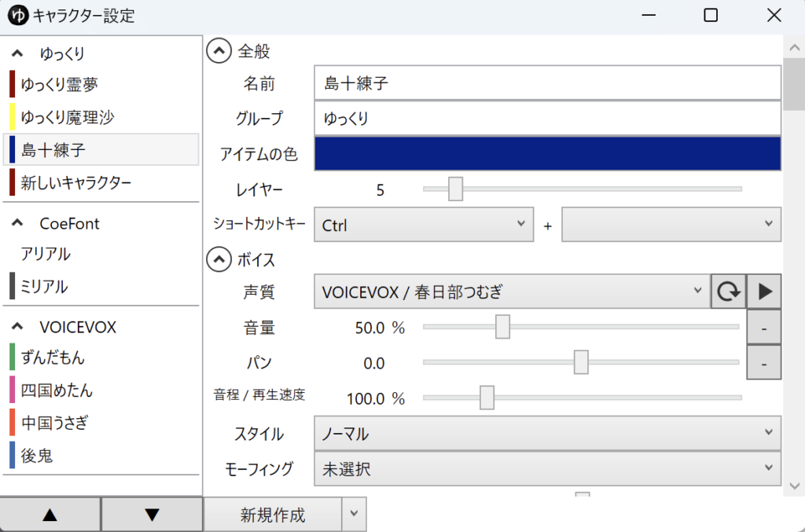Select ゆっくり霊夢 in the character list
Viewport: 805px width, 532px height.
pyautogui.click(x=101, y=85)
